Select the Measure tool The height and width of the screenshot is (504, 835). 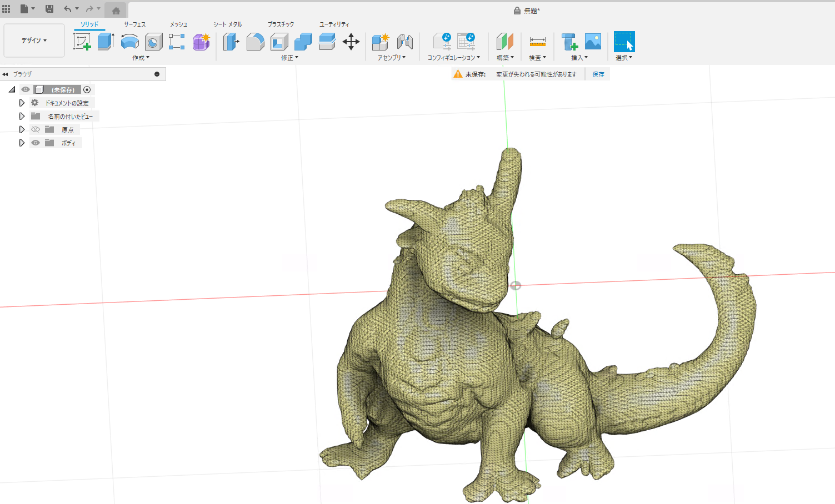(537, 42)
